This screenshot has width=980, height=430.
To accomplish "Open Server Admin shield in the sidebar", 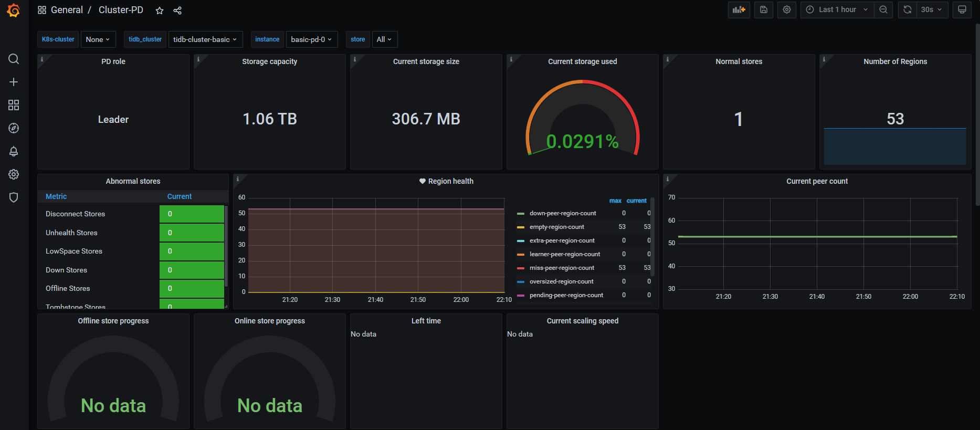I will pos(14,197).
